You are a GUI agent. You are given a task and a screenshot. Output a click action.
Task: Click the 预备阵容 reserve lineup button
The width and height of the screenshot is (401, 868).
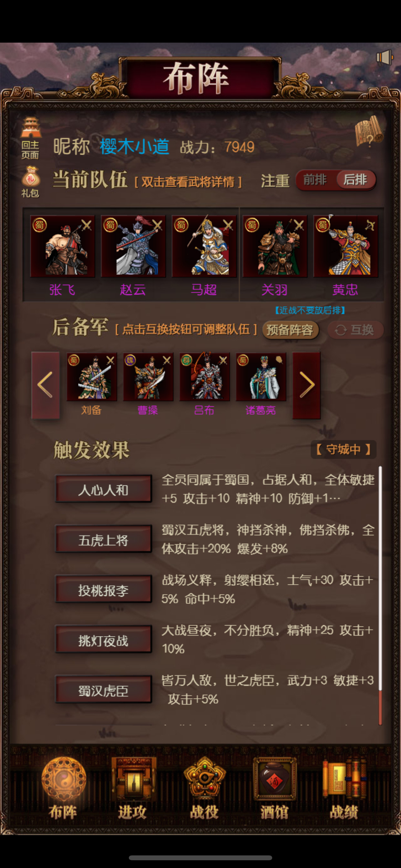[290, 330]
